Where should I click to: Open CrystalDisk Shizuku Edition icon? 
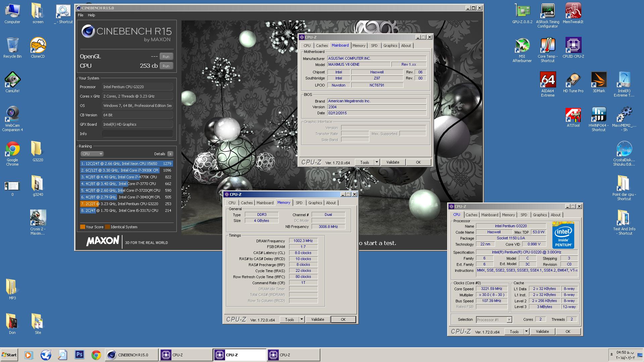(624, 154)
